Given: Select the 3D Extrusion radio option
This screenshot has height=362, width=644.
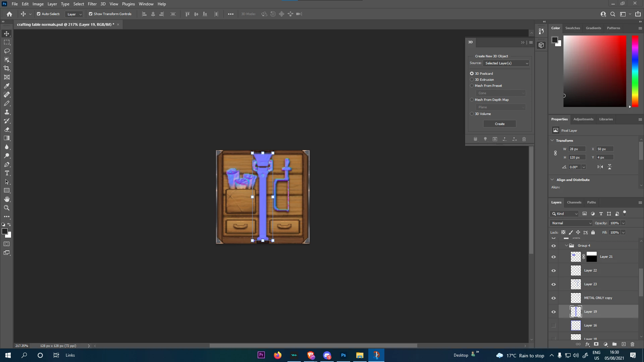Looking at the screenshot, I should 472,80.
